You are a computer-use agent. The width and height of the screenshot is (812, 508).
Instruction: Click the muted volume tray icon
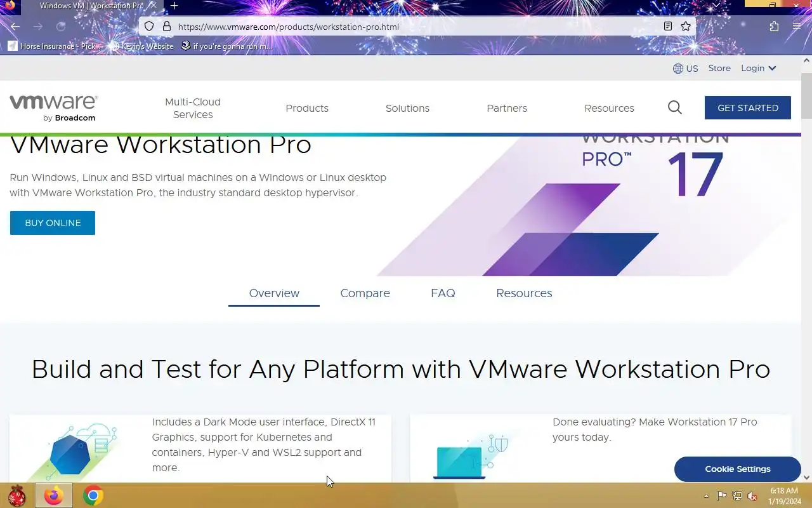[x=752, y=496]
